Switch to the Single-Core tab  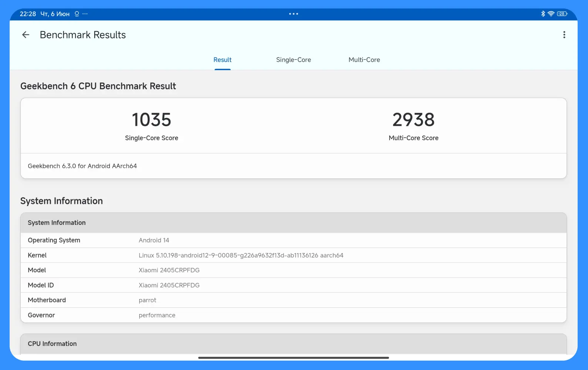pos(294,60)
